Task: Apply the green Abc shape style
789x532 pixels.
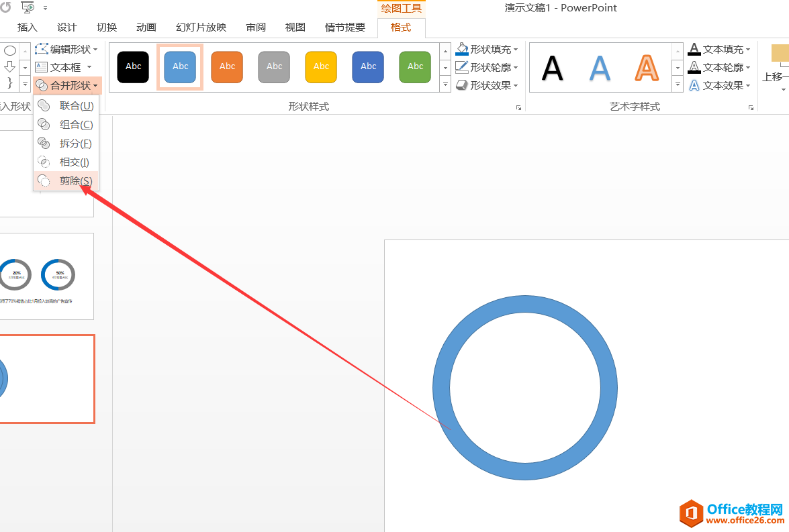Action: click(x=415, y=66)
